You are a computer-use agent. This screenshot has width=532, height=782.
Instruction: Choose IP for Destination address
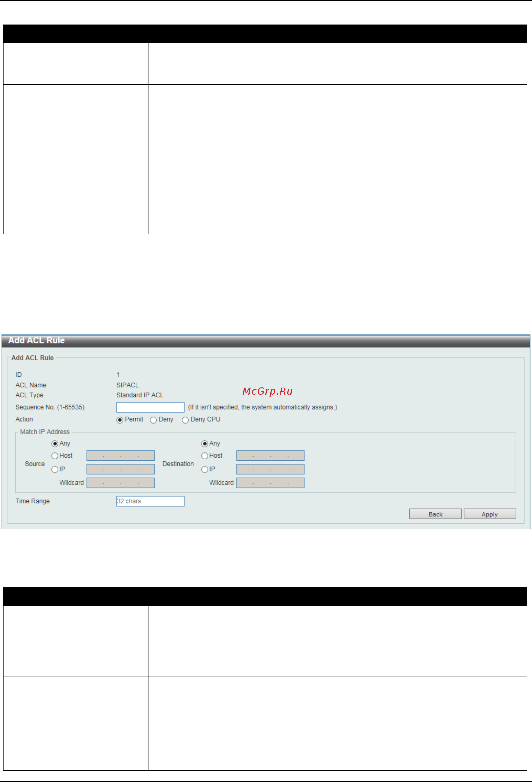[x=204, y=470]
